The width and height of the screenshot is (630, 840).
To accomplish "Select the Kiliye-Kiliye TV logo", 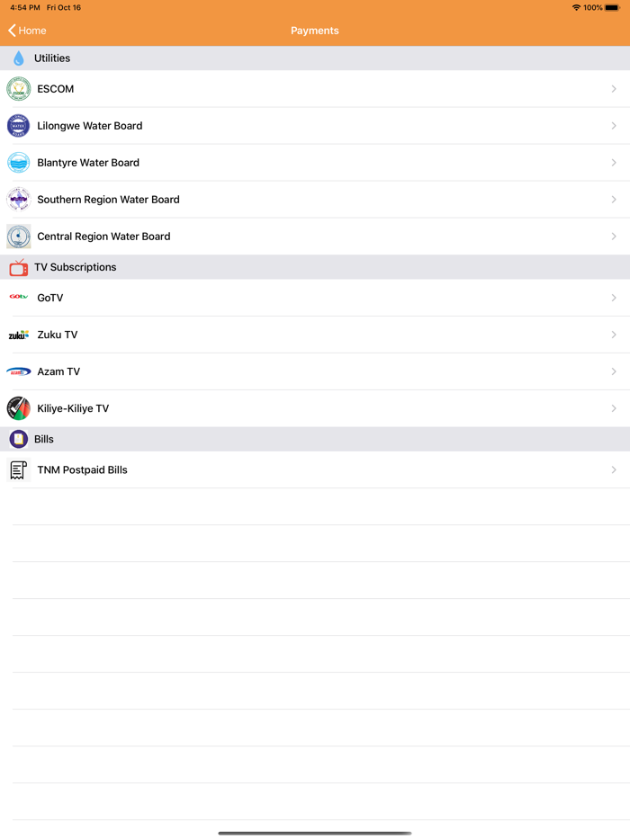I will pos(18,408).
